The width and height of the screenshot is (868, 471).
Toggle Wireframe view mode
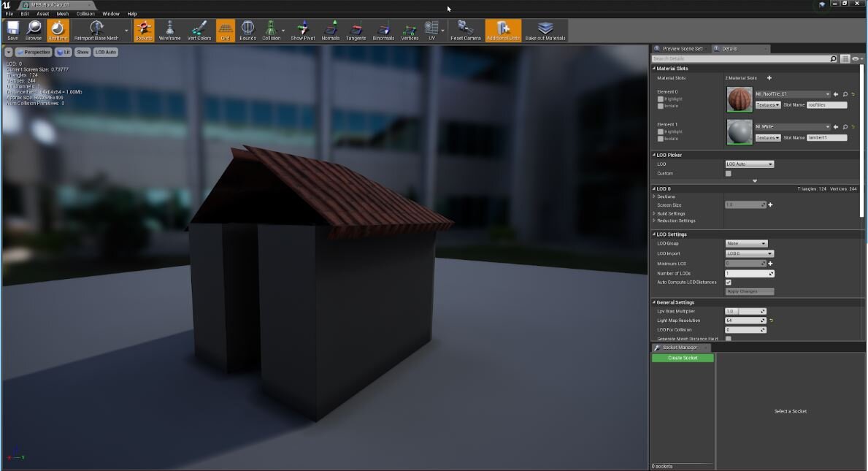pyautogui.click(x=169, y=31)
